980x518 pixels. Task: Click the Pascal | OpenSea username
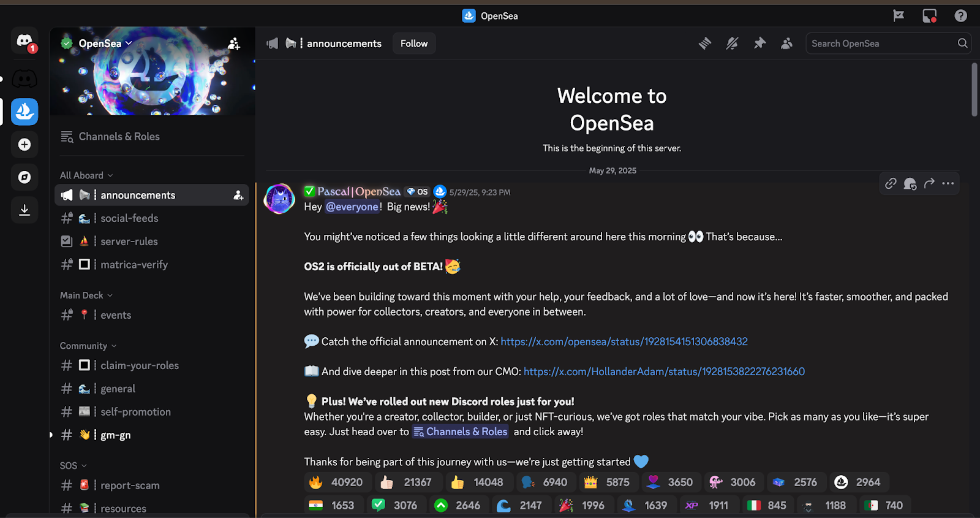point(359,192)
